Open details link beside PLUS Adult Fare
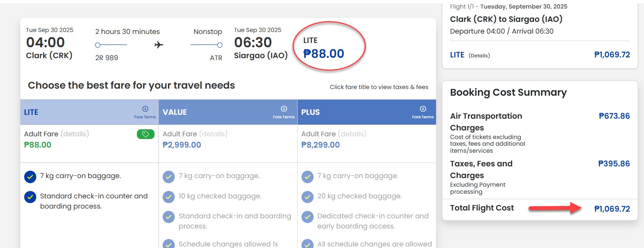This screenshot has height=248, width=644. pos(352,134)
